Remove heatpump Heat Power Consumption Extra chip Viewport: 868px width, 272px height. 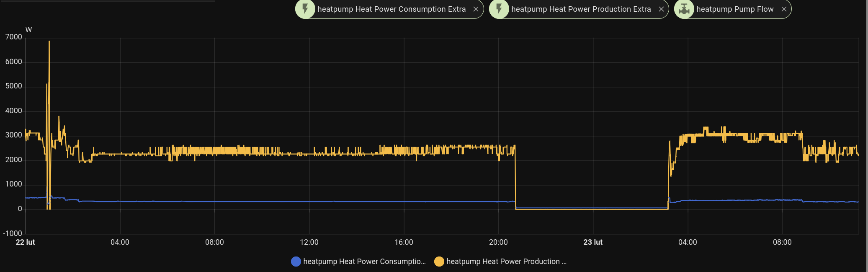[x=476, y=9]
